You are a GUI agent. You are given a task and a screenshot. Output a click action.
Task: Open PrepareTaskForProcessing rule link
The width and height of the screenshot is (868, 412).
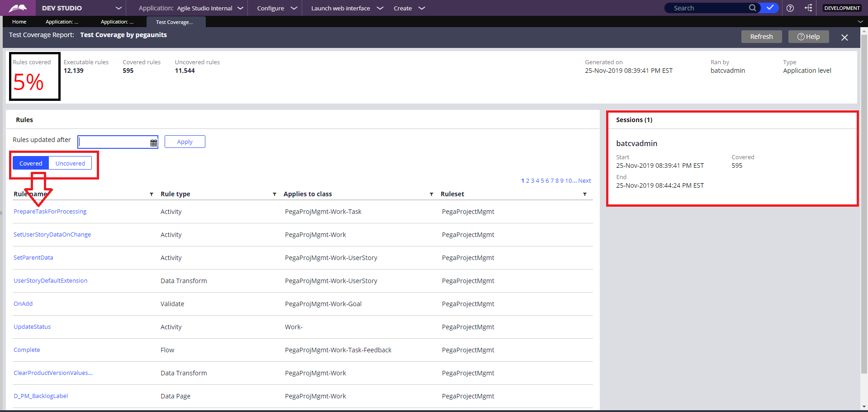point(50,211)
